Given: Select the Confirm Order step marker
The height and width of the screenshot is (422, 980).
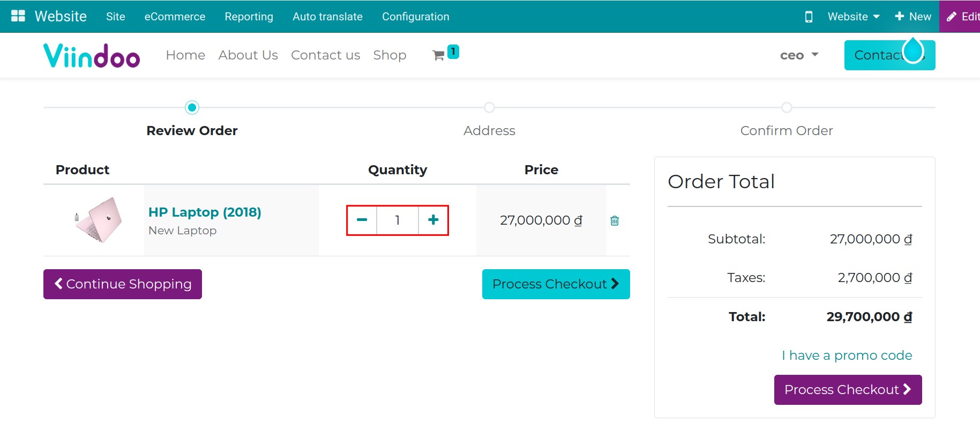Looking at the screenshot, I should click(x=787, y=108).
